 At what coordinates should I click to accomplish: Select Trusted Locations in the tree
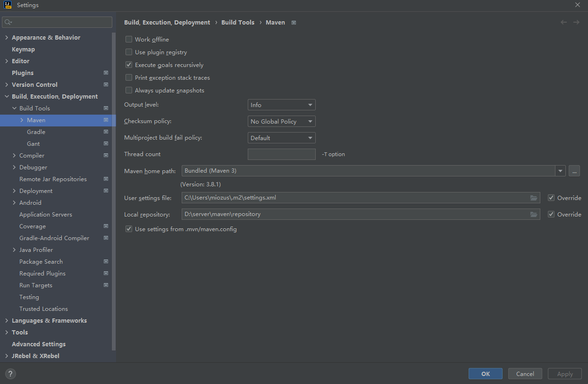[x=43, y=309]
